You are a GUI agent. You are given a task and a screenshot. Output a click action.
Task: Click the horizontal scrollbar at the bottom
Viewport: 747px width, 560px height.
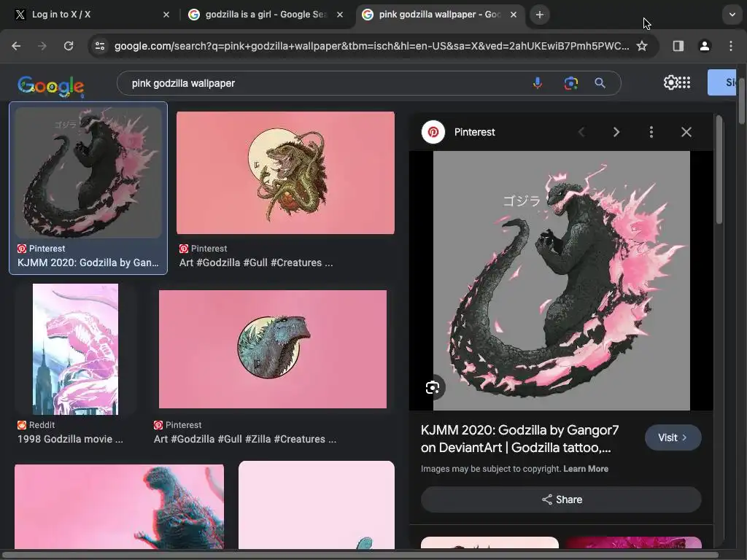pos(360,555)
